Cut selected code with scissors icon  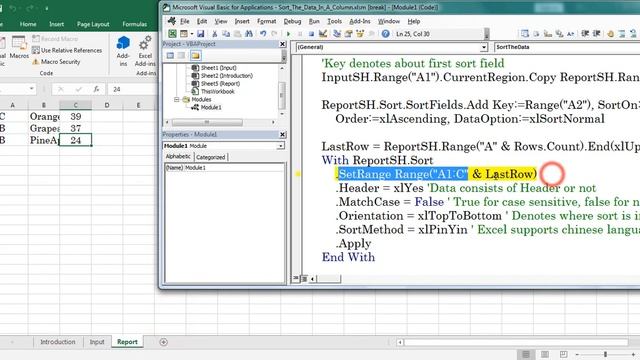click(214, 34)
